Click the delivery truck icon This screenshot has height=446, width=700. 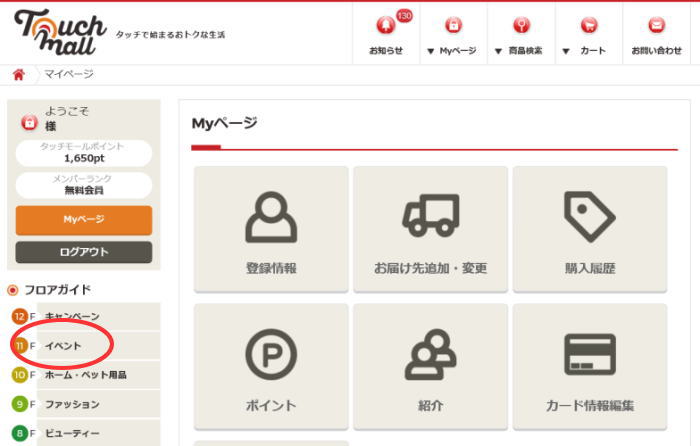pyautogui.click(x=430, y=215)
